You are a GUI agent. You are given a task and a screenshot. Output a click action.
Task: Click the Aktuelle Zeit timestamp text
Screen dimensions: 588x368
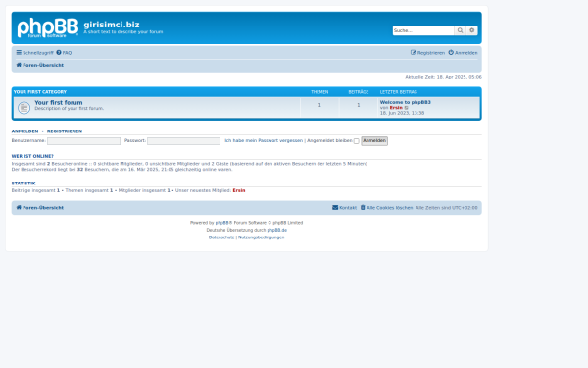point(443,77)
